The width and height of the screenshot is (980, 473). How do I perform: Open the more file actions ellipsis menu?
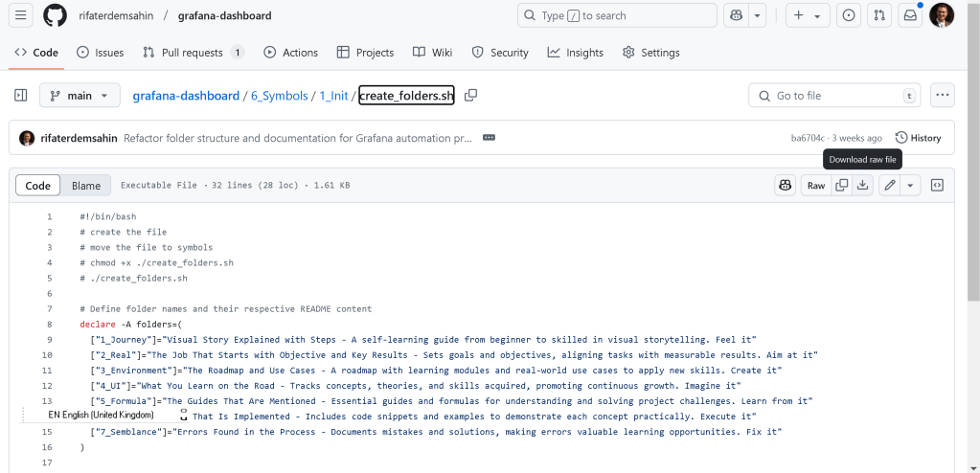(x=943, y=96)
